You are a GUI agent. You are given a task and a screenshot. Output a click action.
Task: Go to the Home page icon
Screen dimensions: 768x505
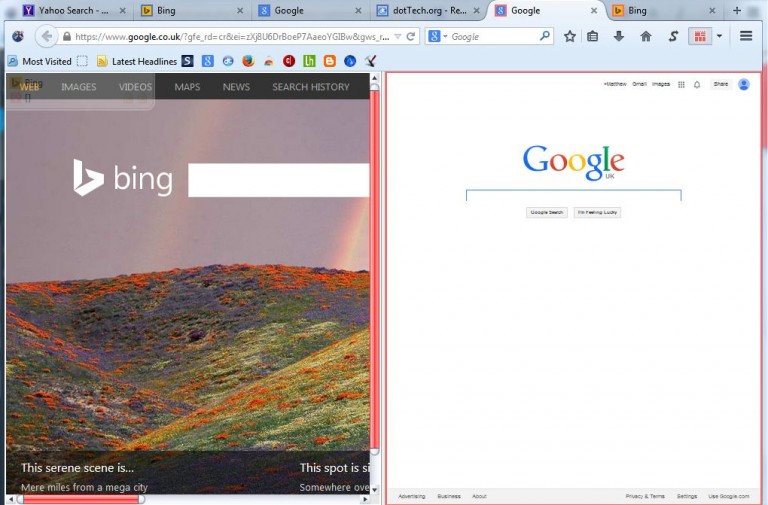[x=646, y=36]
